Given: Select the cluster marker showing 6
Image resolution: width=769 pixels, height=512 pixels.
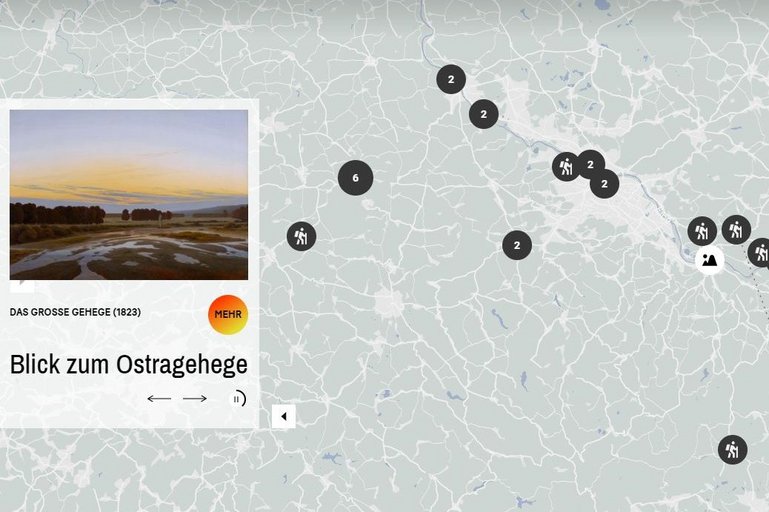Looking at the screenshot, I should point(356,178).
